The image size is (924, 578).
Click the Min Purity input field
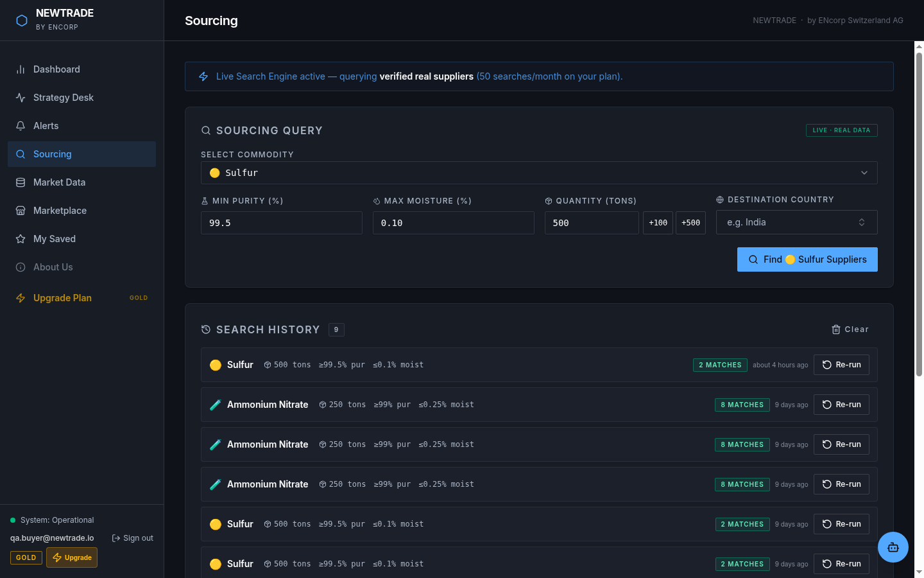coord(282,223)
